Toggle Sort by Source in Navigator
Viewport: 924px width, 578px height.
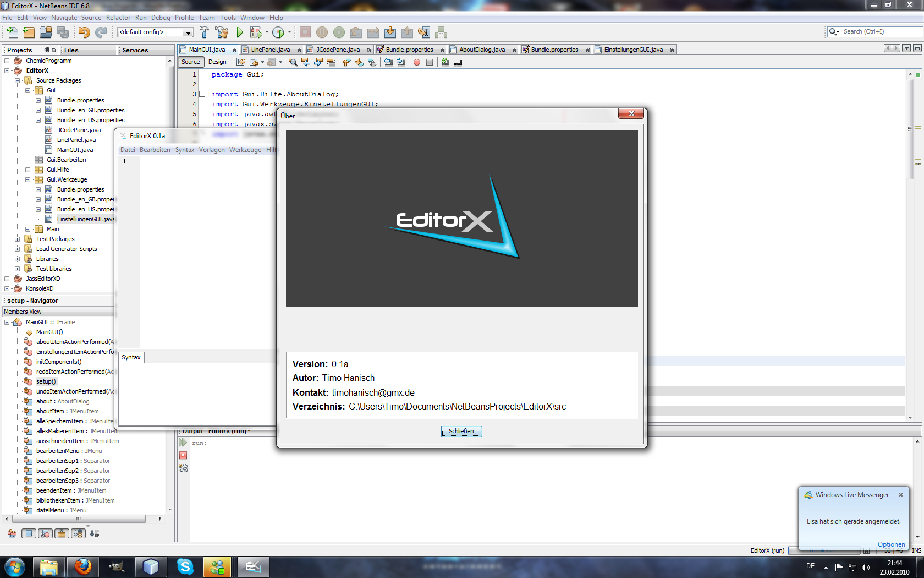coord(95,533)
